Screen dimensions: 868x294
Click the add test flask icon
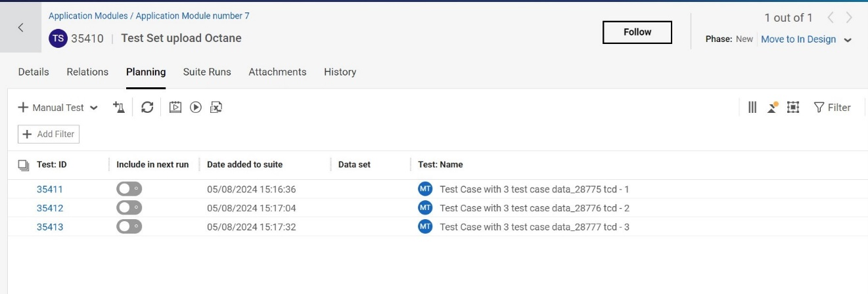(118, 107)
